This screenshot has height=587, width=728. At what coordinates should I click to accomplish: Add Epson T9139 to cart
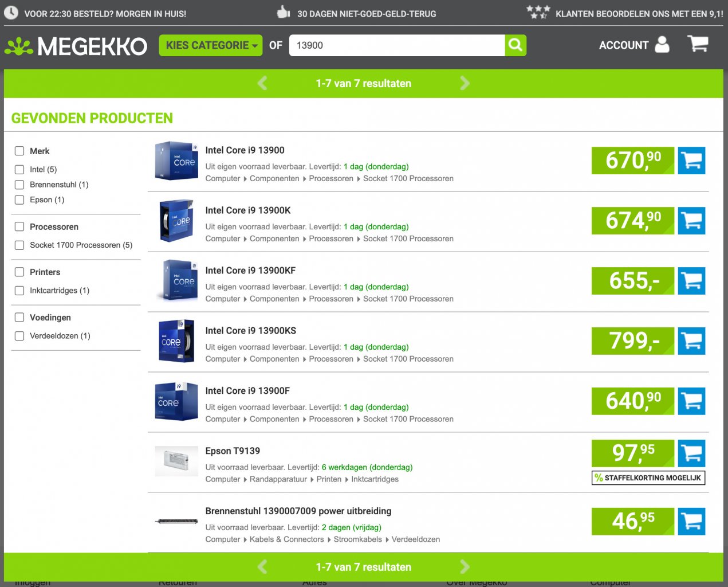pos(691,453)
